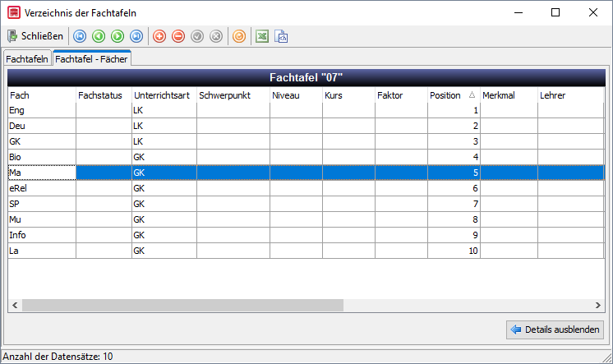Click Unterrichtsart LK cell for Eng

coord(164,110)
